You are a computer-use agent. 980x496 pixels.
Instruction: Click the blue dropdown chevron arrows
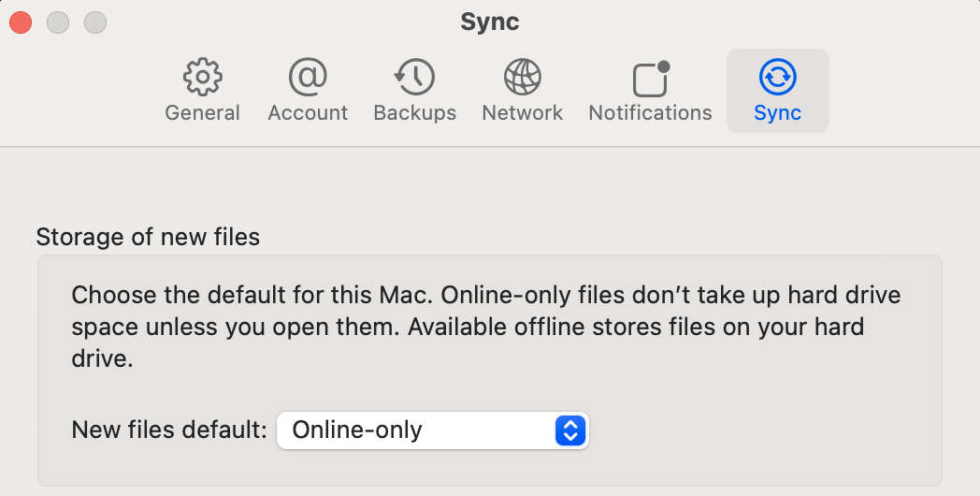(x=569, y=430)
